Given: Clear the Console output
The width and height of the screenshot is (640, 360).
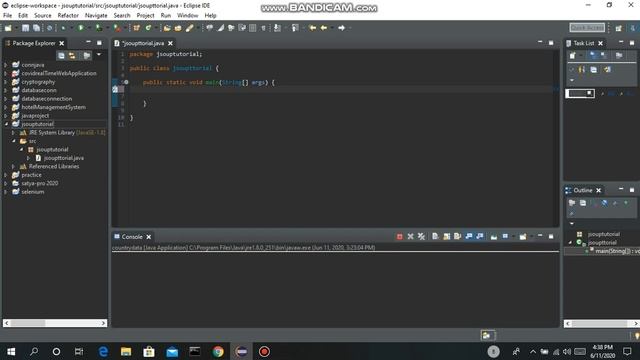Looking at the screenshot, I should point(436,236).
